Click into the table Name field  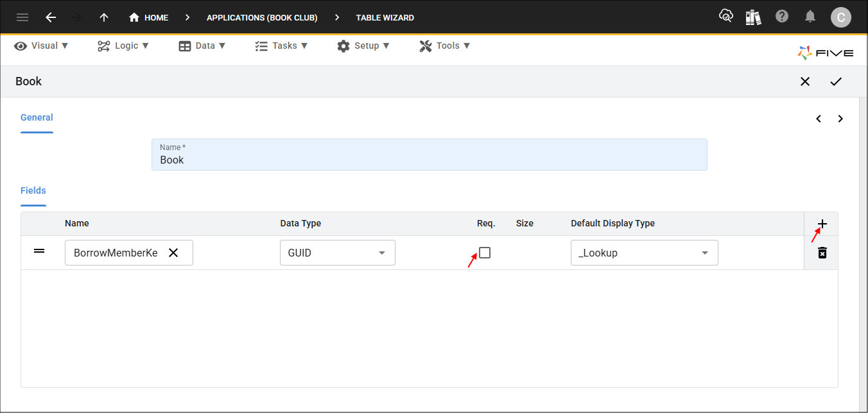430,155
